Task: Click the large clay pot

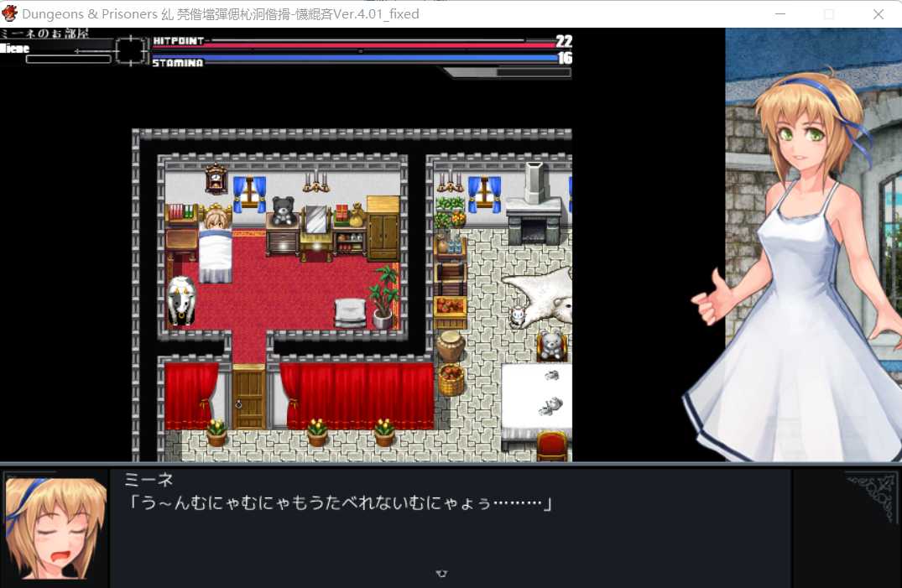Action: pyautogui.click(x=451, y=346)
